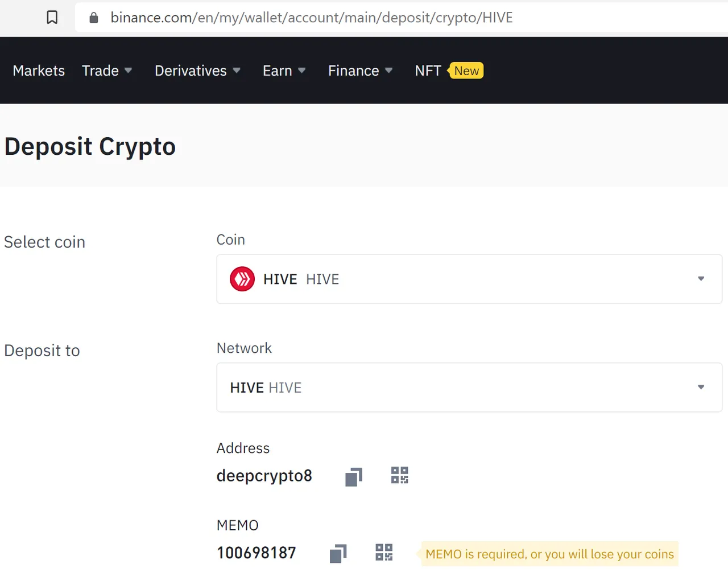This screenshot has width=728, height=585.
Task: Open the Markets page
Action: pyautogui.click(x=39, y=71)
